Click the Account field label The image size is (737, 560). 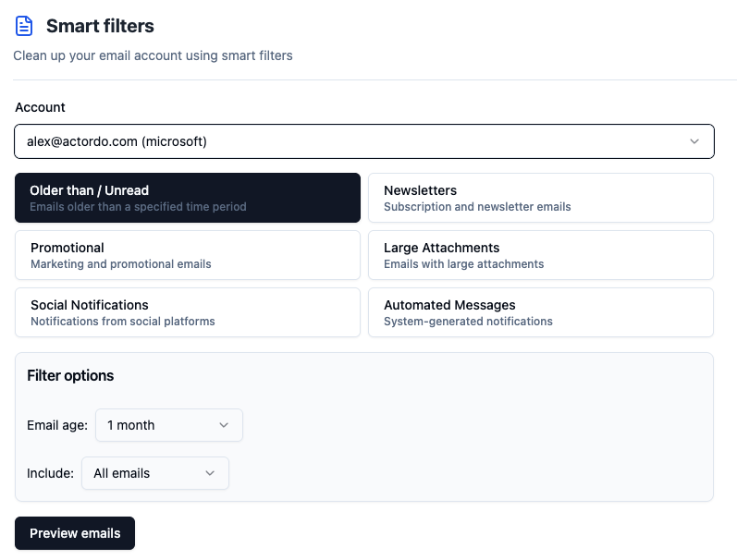point(41,107)
